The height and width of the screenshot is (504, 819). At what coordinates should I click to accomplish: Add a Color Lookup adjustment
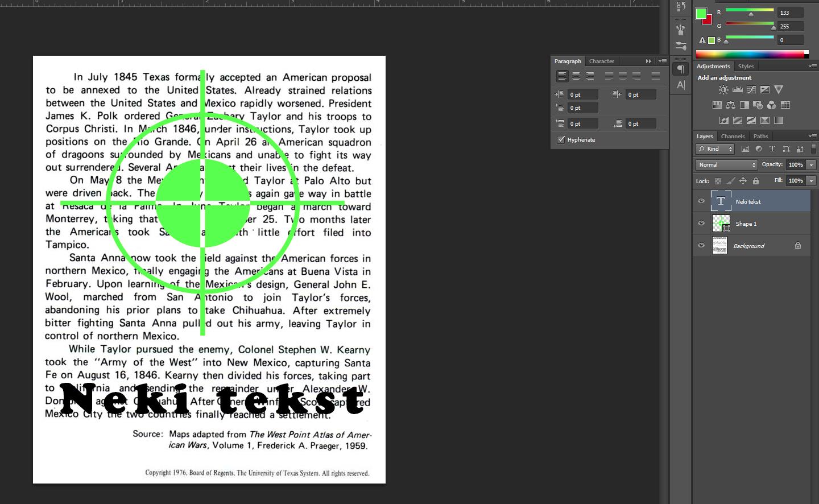785,105
